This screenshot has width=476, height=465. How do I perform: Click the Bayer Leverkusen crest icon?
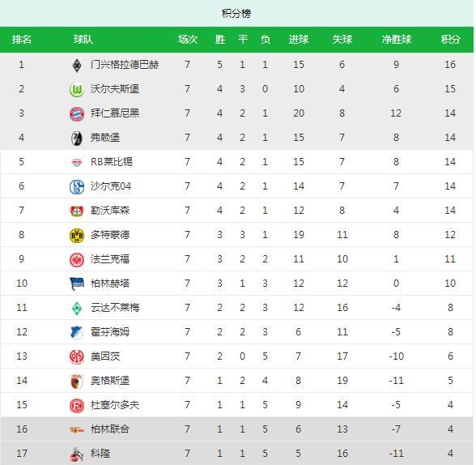click(x=77, y=211)
